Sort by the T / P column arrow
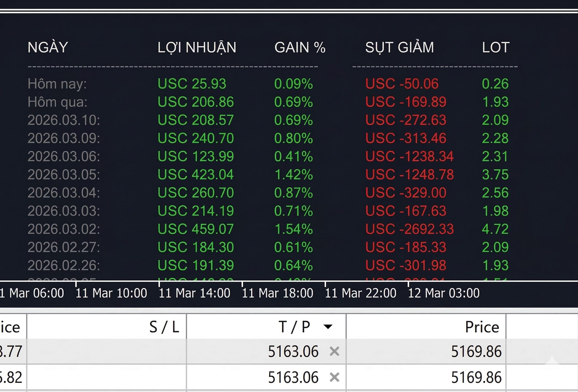This screenshot has height=392, width=578. 328,327
